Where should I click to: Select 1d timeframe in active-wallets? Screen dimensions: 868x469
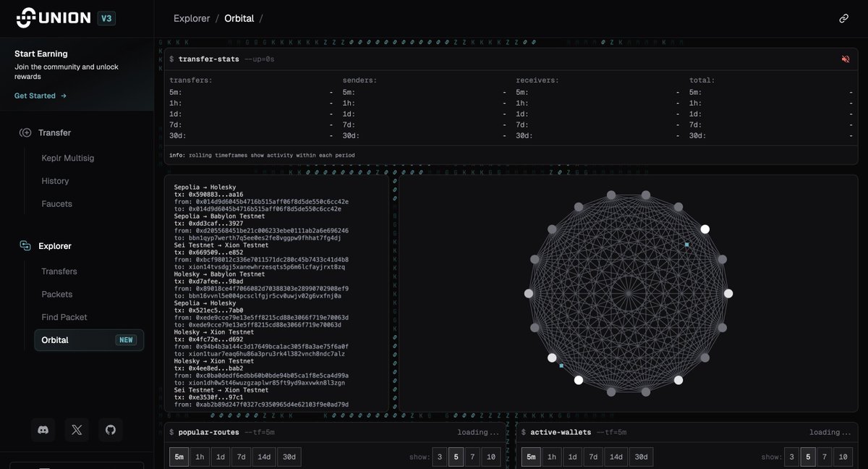coord(573,457)
